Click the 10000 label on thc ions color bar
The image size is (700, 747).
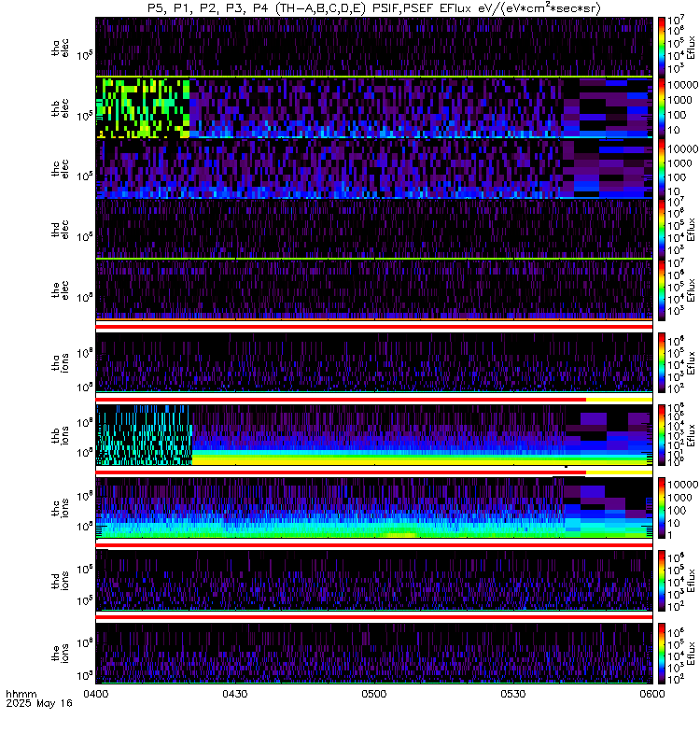(x=682, y=485)
